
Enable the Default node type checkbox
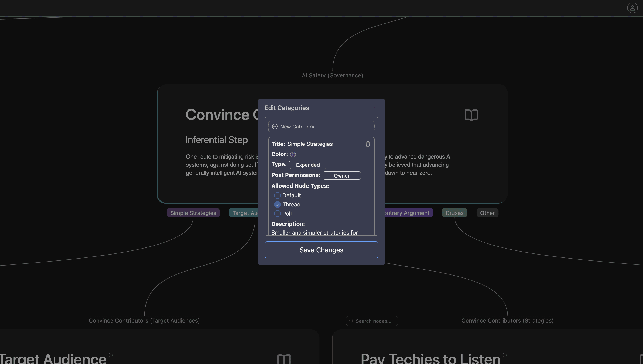[x=277, y=195]
